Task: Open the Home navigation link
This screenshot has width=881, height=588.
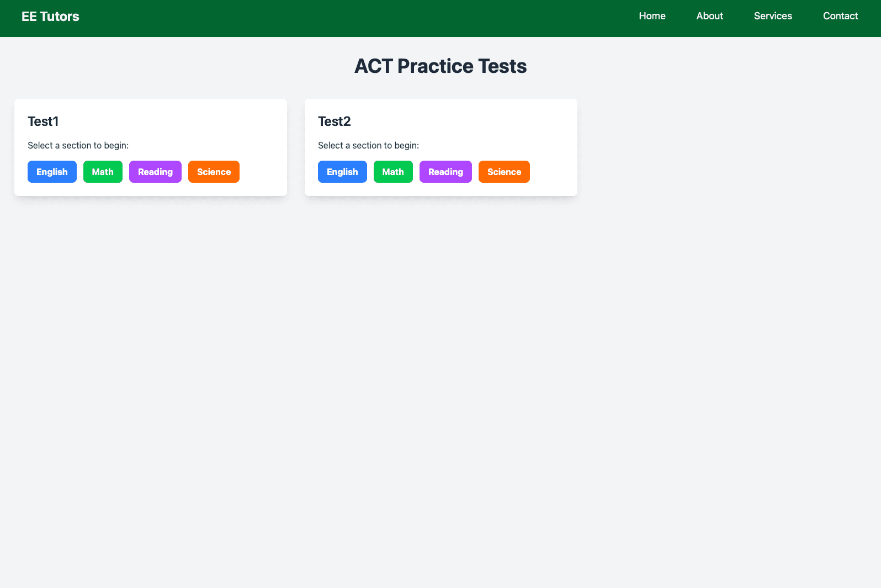Action: [x=652, y=16]
